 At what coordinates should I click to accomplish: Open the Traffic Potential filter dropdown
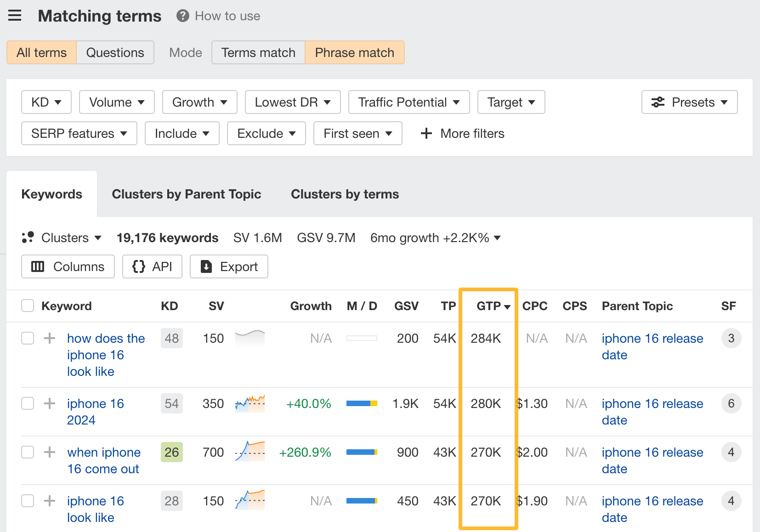pos(409,102)
